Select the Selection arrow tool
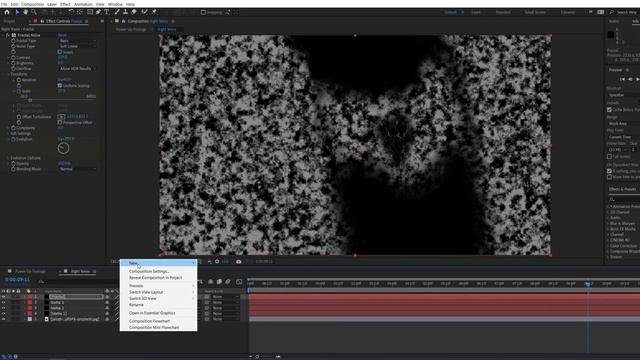Image resolution: width=640 pixels, height=360 pixels. pyautogui.click(x=17, y=12)
